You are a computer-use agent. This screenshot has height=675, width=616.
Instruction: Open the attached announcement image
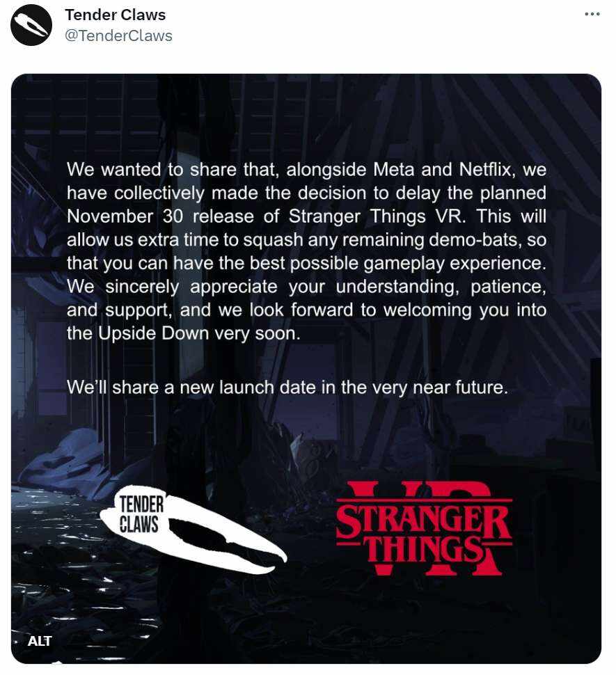tap(306, 369)
